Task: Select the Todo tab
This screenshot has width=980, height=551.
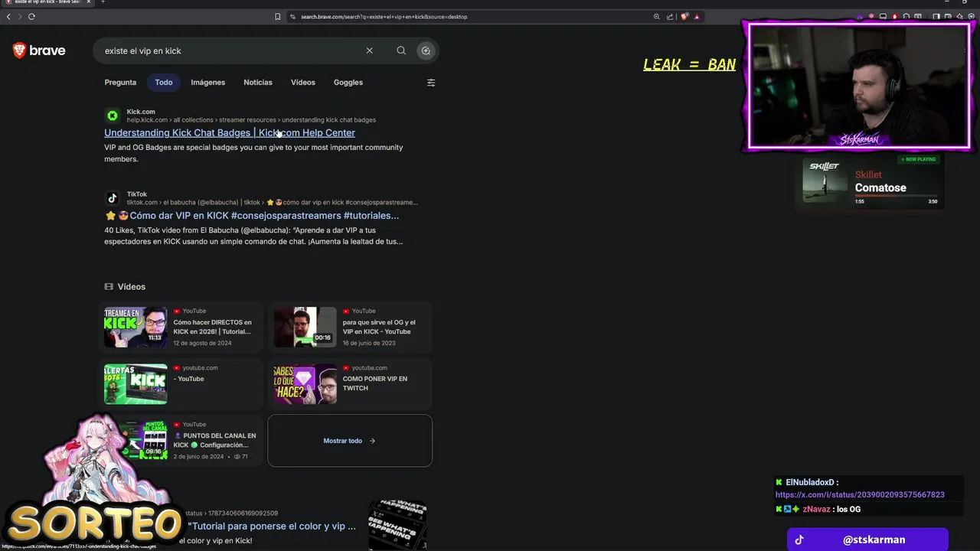Action: click(164, 82)
